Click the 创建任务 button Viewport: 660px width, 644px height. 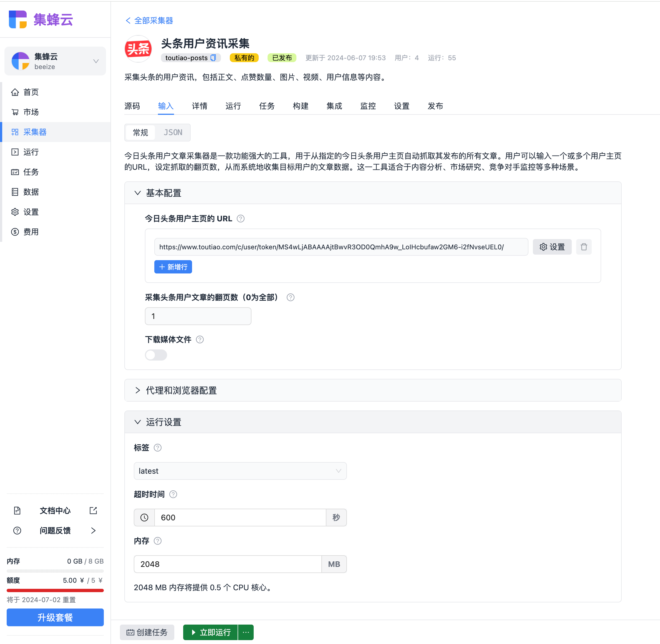click(147, 632)
